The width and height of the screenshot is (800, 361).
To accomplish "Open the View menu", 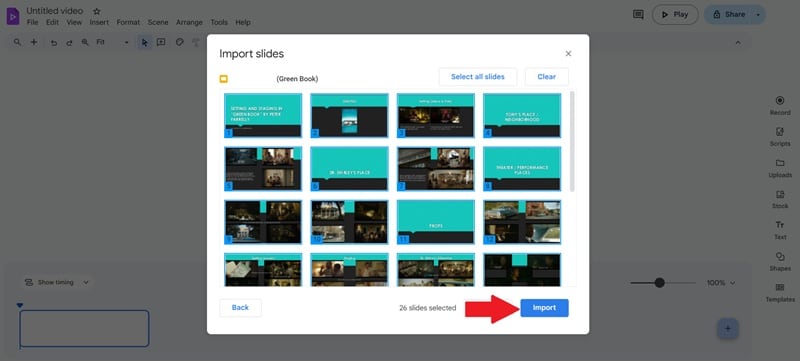I will click(x=74, y=22).
